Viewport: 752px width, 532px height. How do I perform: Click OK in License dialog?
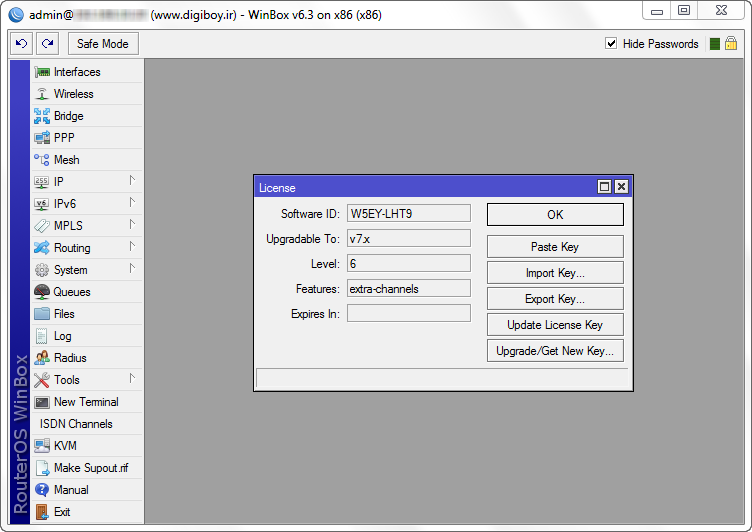(x=555, y=214)
